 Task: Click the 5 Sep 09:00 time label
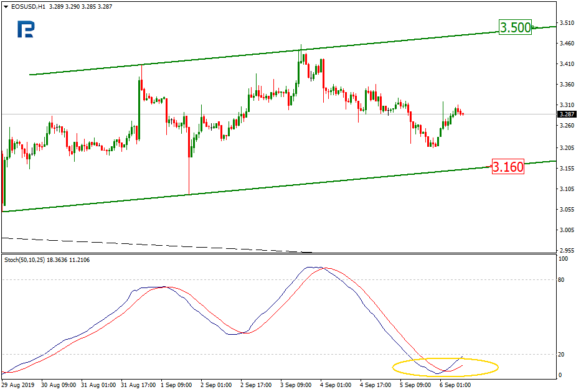pos(415,385)
